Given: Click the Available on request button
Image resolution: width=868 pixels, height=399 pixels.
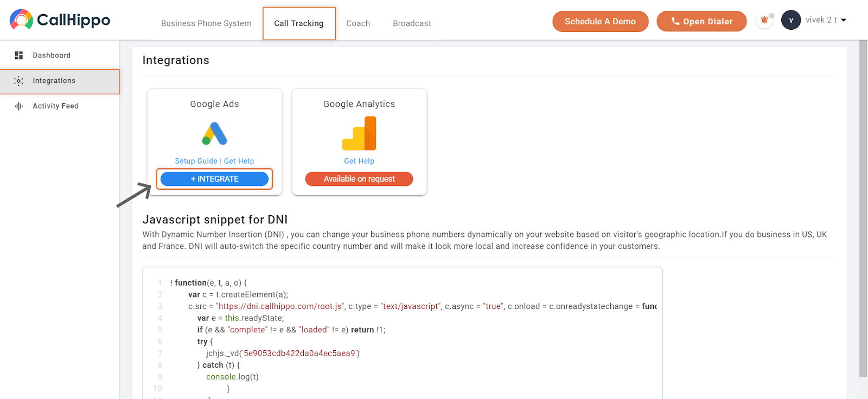Looking at the screenshot, I should click(x=359, y=179).
